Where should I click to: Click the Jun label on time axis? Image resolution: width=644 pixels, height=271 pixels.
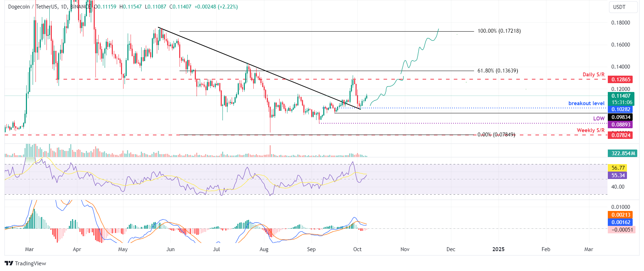point(171,249)
